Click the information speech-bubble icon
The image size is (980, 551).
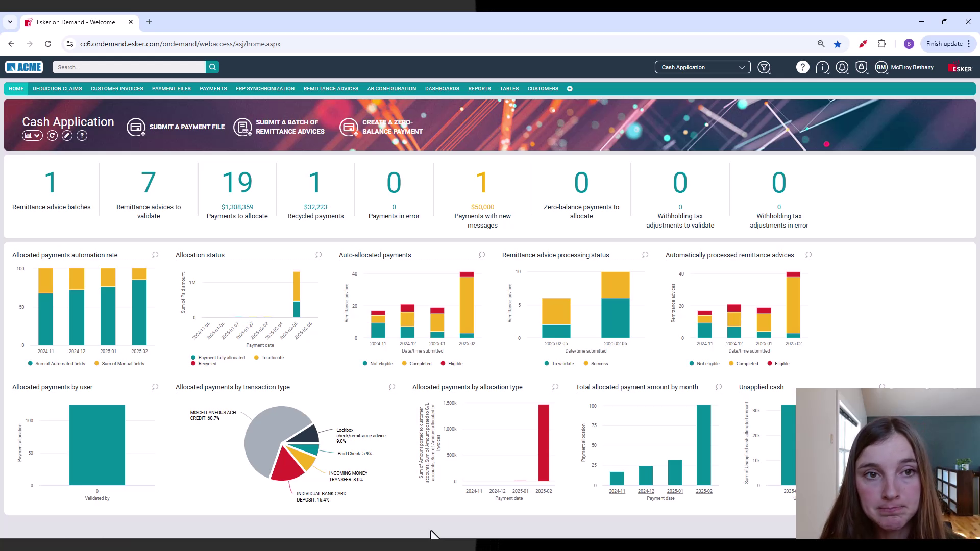pyautogui.click(x=822, y=67)
